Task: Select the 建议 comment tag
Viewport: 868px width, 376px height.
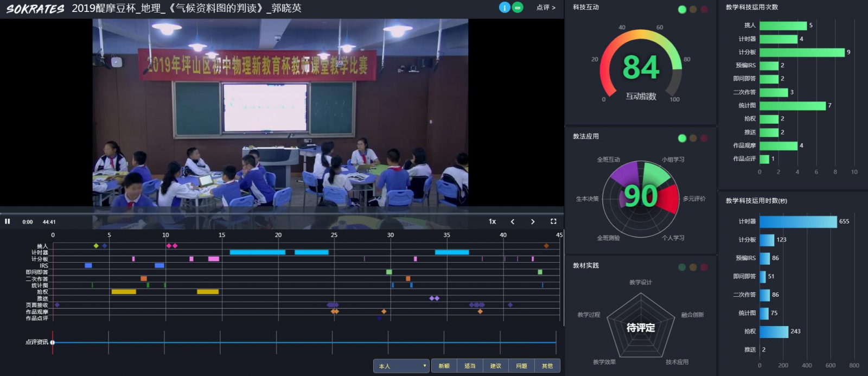Action: pos(496,366)
